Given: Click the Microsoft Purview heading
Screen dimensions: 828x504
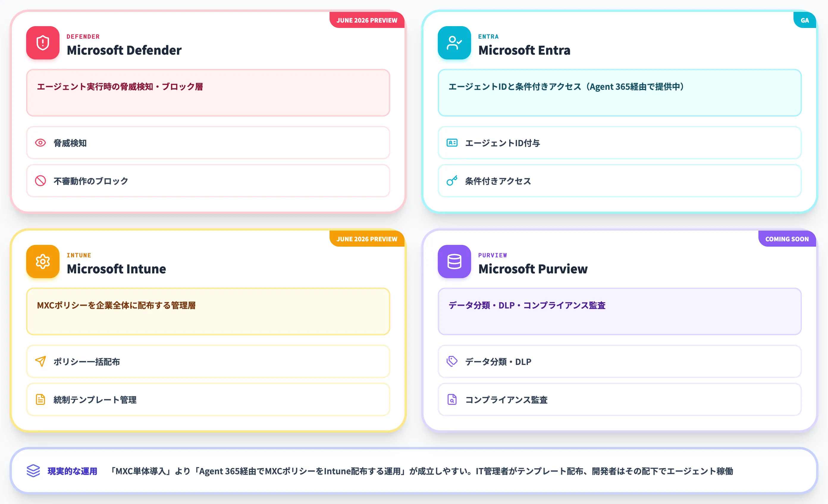Looking at the screenshot, I should coord(533,269).
